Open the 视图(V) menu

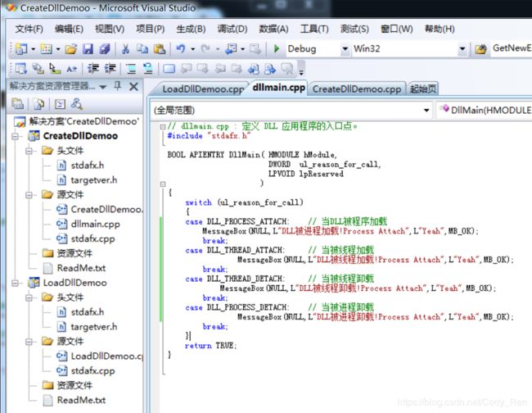point(110,29)
